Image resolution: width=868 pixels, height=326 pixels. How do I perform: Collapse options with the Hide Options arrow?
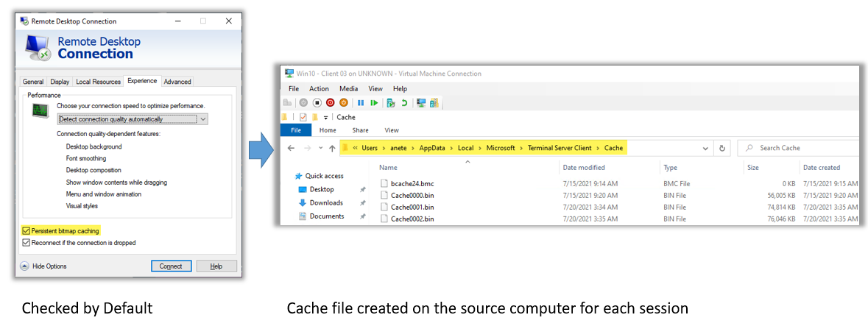pyautogui.click(x=24, y=266)
